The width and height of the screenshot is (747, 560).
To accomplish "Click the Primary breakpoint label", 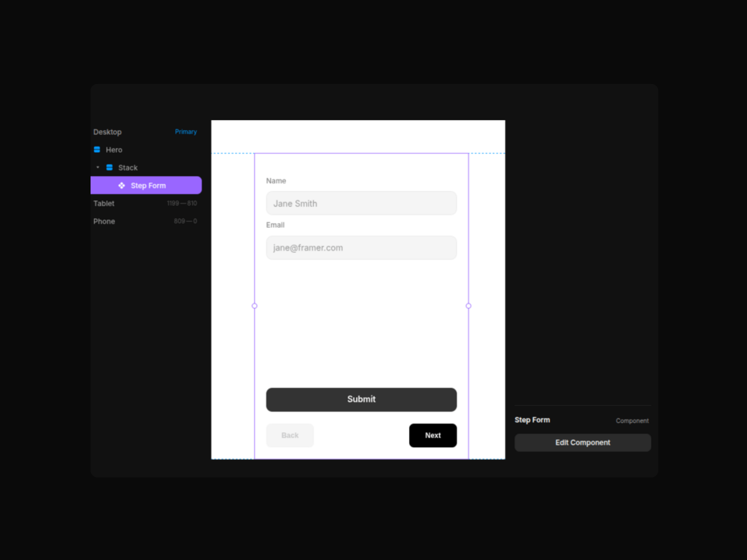I will 186,132.
